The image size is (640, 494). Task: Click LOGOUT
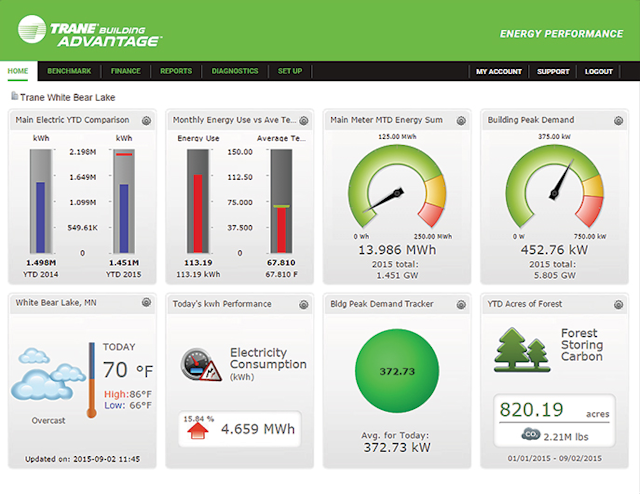pyautogui.click(x=599, y=71)
